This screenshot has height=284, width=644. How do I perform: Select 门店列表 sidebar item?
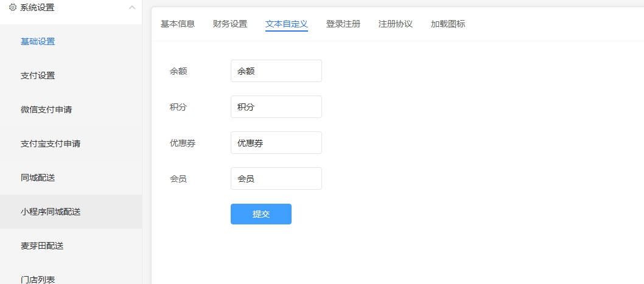pos(38,279)
